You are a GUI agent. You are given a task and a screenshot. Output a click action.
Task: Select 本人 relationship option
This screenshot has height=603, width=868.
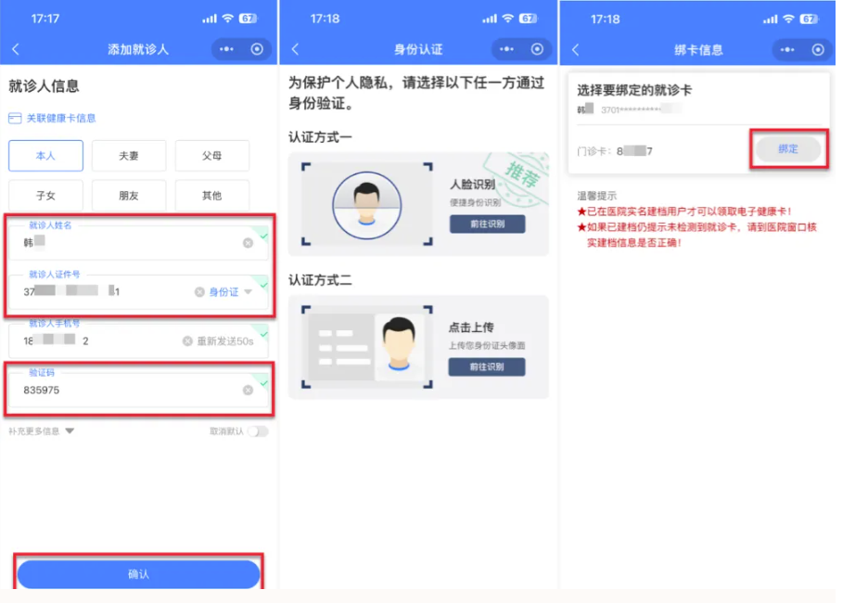click(x=45, y=156)
